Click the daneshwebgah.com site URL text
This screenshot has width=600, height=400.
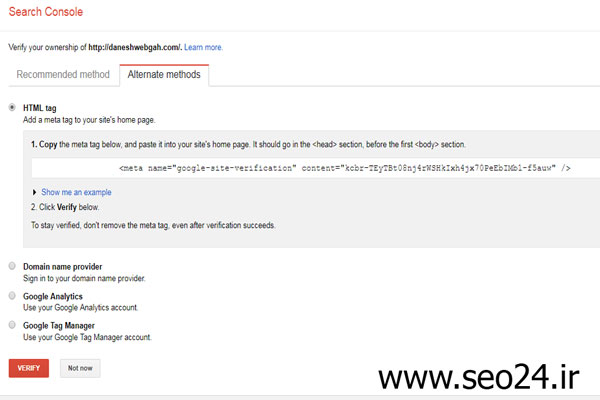135,47
